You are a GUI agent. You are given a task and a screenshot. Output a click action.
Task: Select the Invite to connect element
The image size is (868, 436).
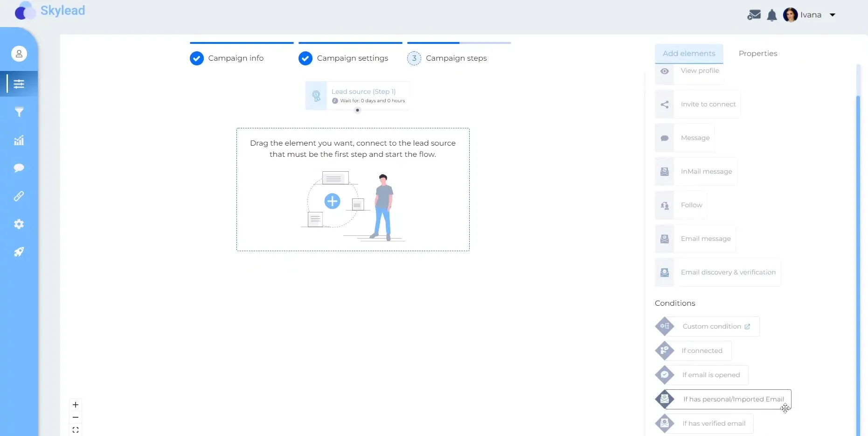698,105
